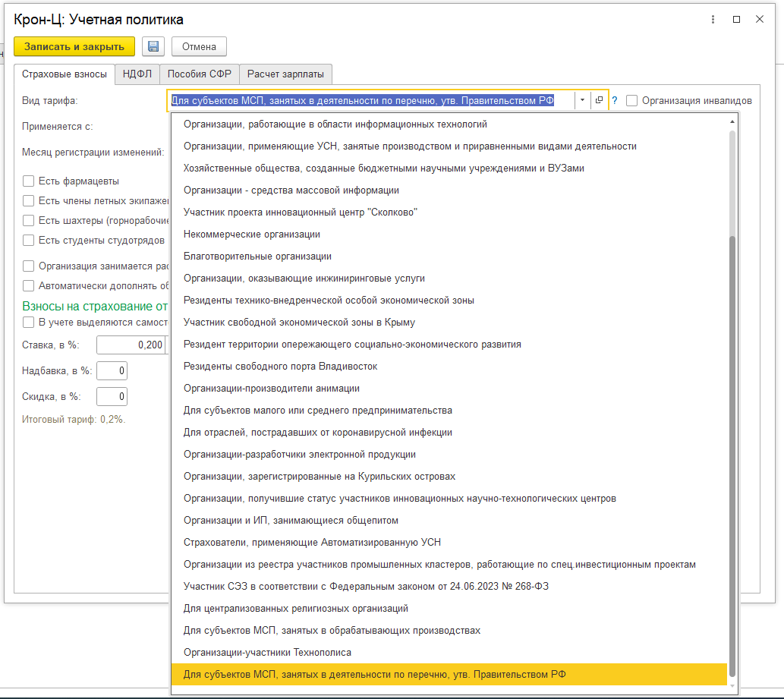Check the Есть фармацевты option
This screenshot has height=699, width=784.
click(x=29, y=181)
